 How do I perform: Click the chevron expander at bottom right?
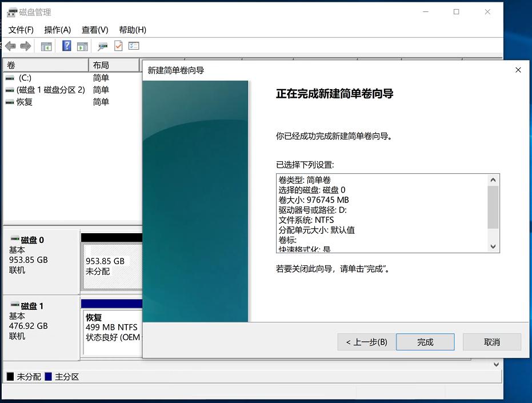[496, 364]
